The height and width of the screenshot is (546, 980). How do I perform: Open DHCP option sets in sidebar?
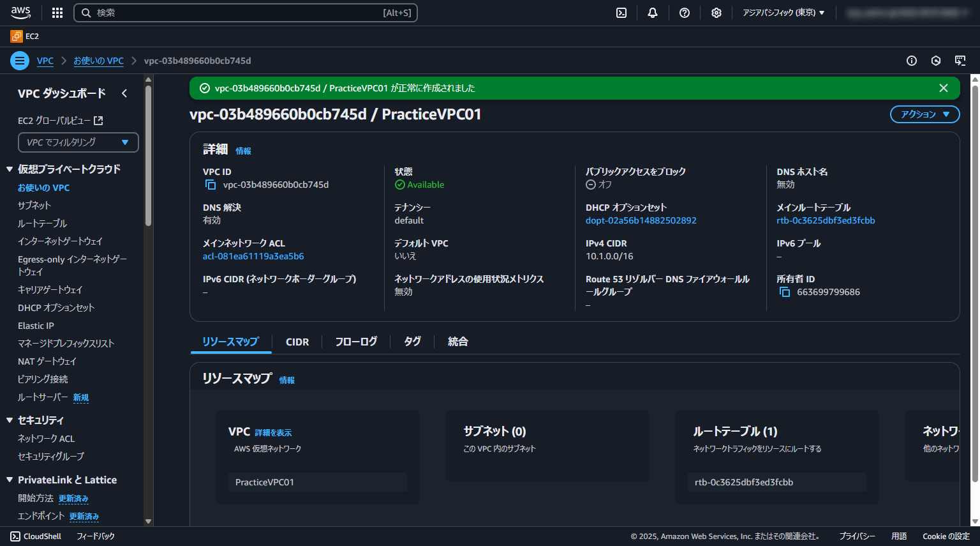coord(56,308)
